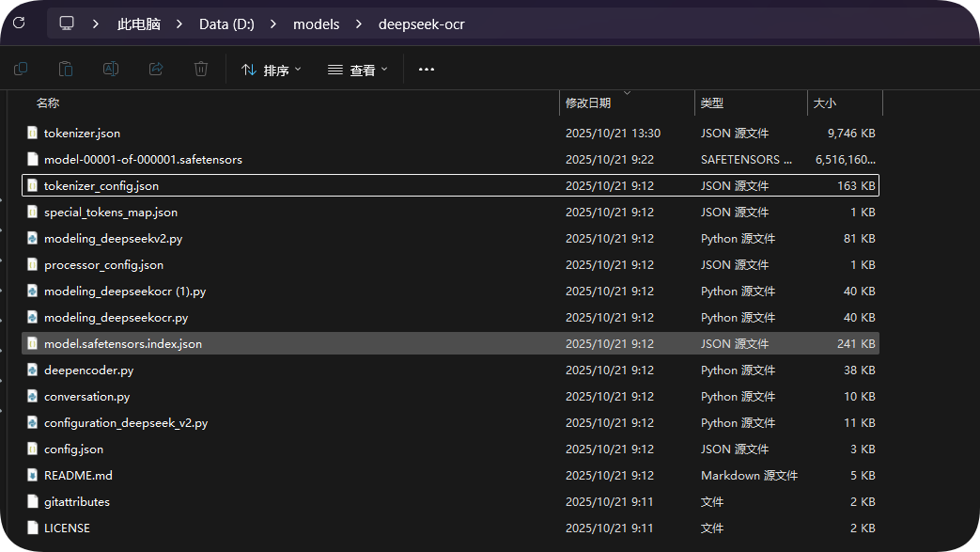The height and width of the screenshot is (552, 980).
Task: Sort by 大小 column header
Action: (x=824, y=103)
